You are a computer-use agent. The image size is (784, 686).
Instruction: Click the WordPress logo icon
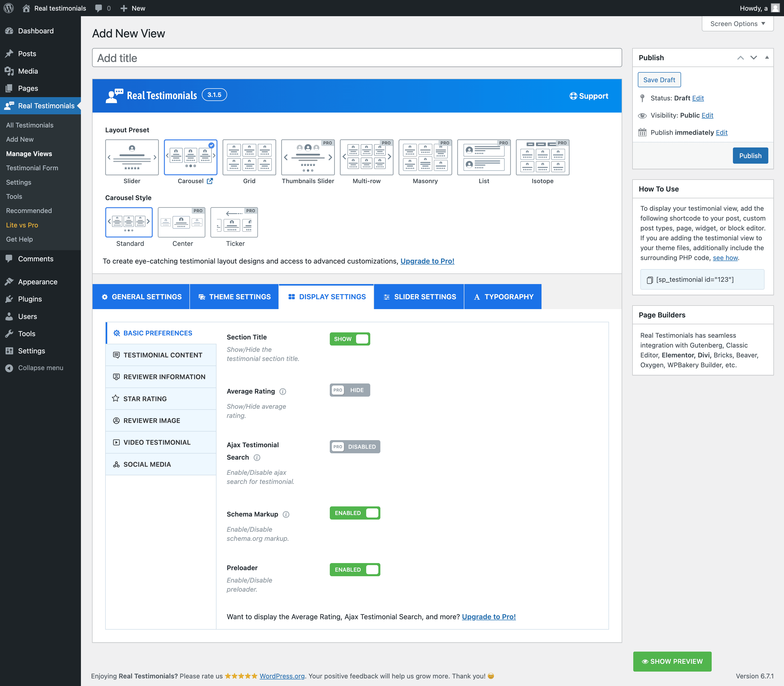click(x=9, y=8)
